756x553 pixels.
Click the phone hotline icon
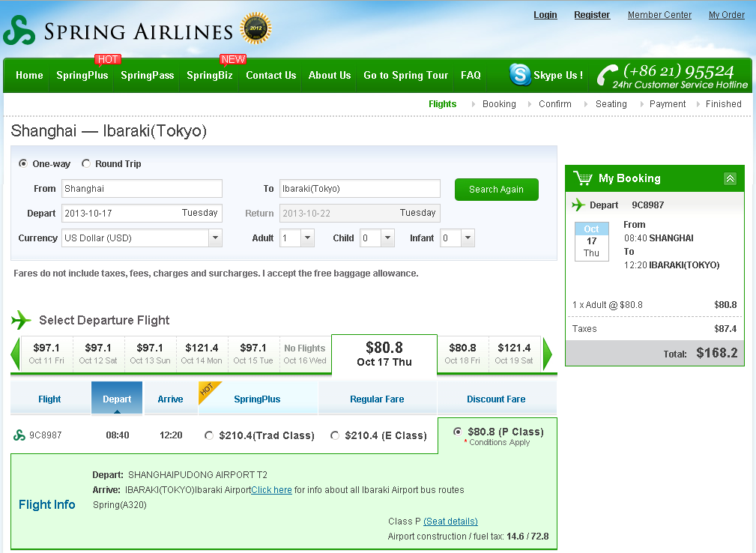pos(608,76)
